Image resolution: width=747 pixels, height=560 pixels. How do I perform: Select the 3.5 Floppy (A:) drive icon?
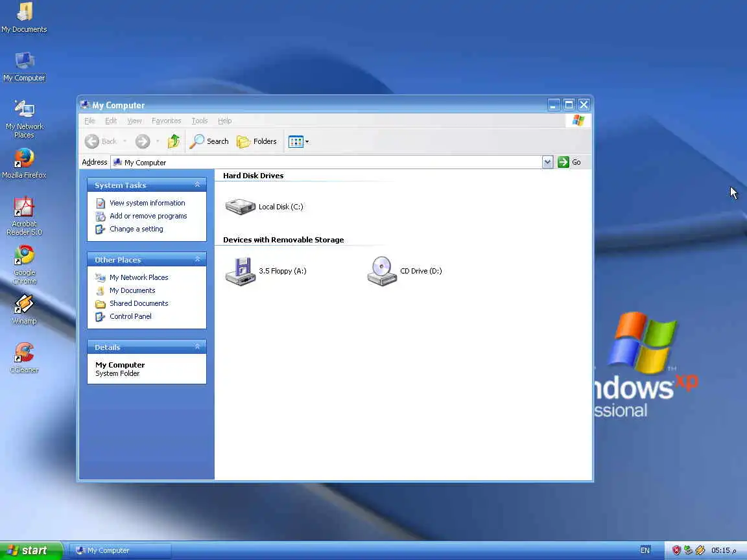241,271
